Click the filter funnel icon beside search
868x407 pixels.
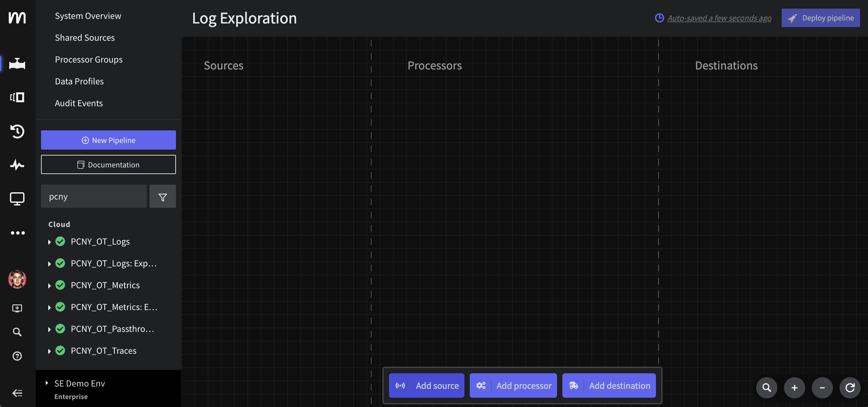pyautogui.click(x=162, y=197)
